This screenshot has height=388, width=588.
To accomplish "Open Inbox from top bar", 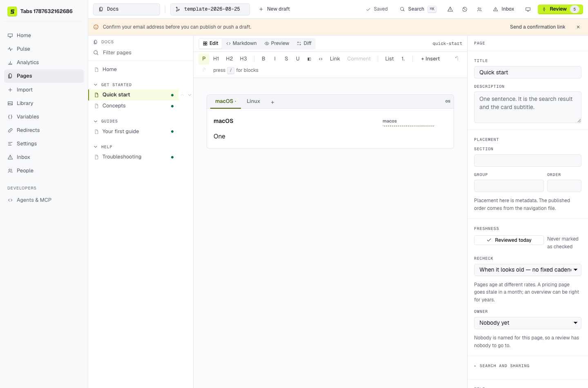I will pyautogui.click(x=503, y=9).
